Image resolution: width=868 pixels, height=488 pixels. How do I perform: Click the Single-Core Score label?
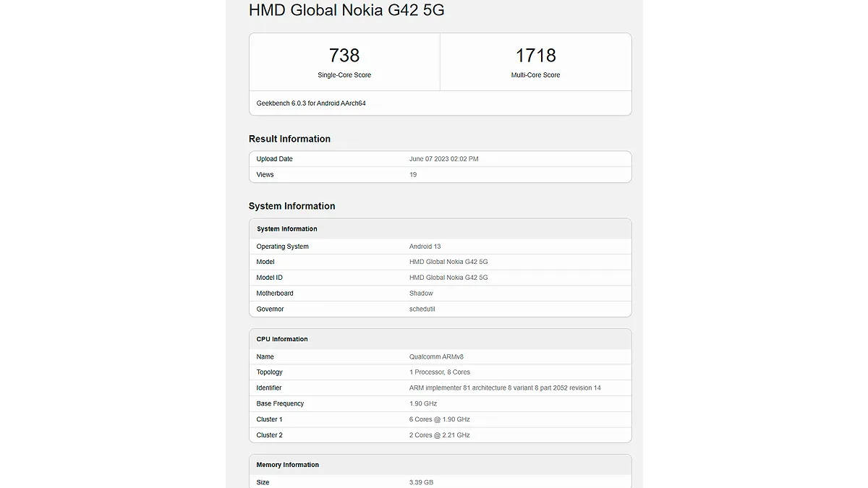tap(344, 75)
